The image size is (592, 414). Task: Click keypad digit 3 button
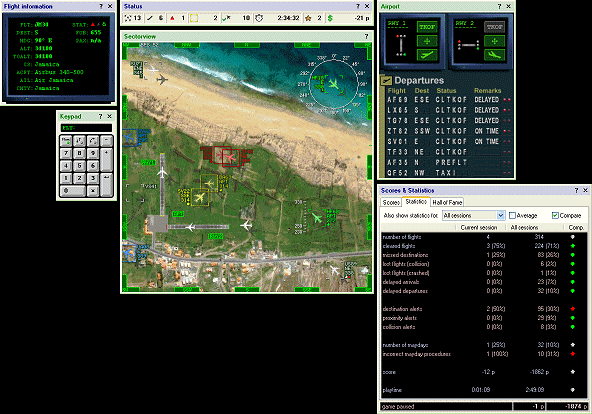93,178
